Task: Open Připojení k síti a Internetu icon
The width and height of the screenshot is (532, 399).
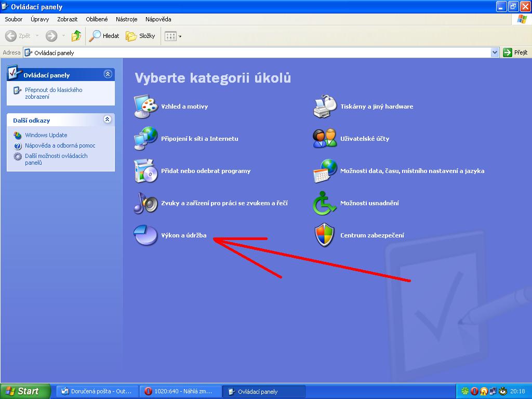Action: click(x=146, y=138)
